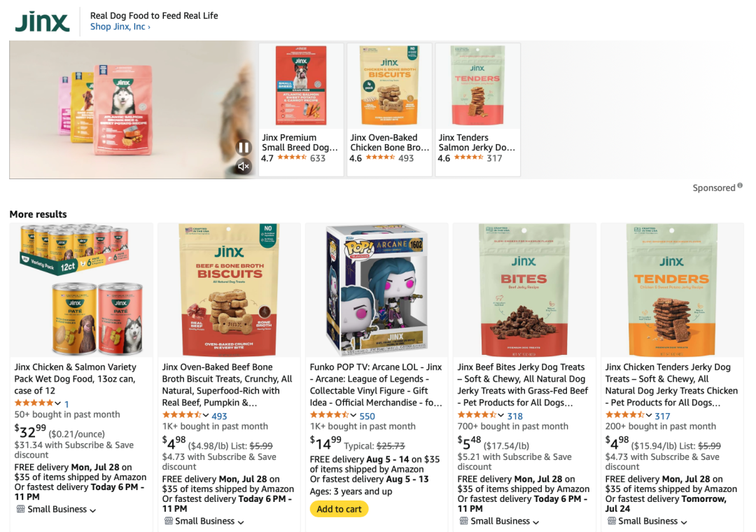View 493 reviews for Beef Bone Broth Biscuits
Viewport: 756px width, 532px height.
[x=219, y=416]
